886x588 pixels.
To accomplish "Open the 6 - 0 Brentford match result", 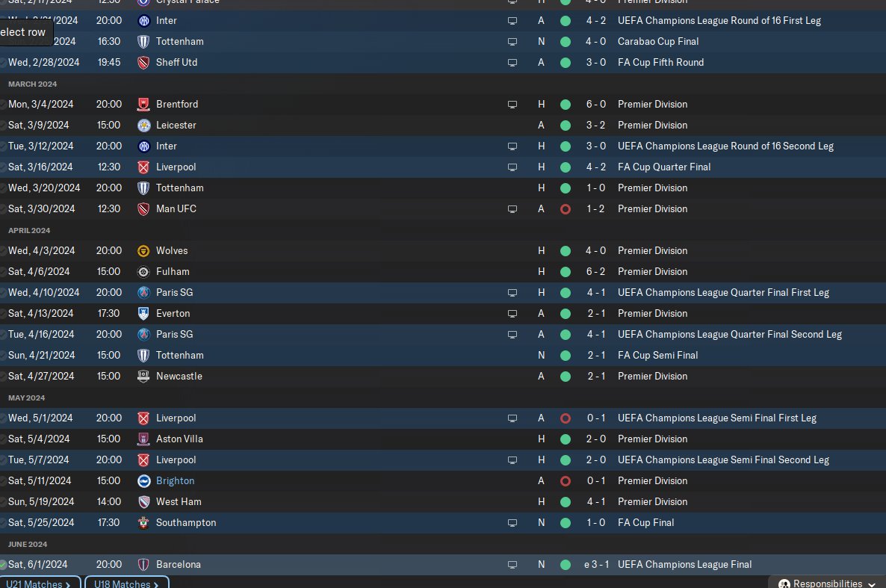I will coord(595,104).
